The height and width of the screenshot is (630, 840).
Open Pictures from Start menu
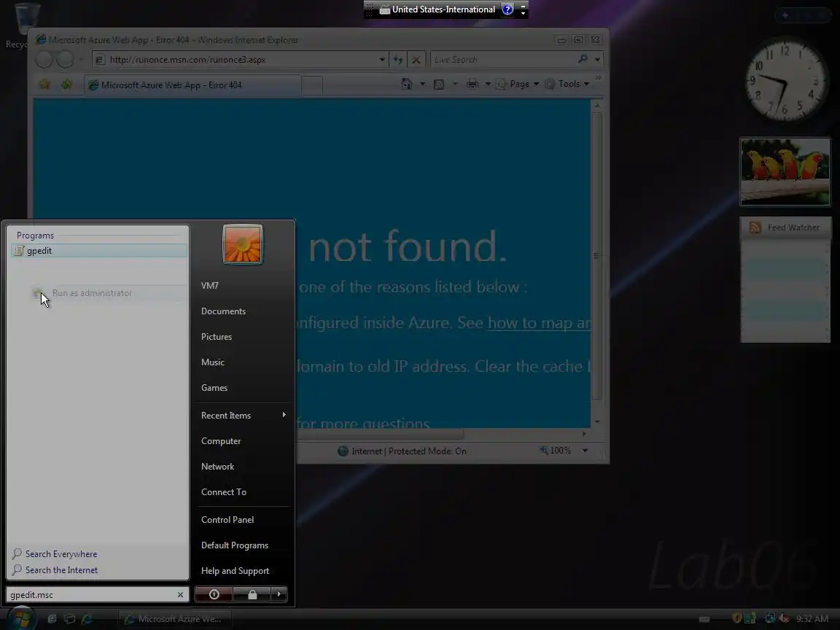(217, 337)
